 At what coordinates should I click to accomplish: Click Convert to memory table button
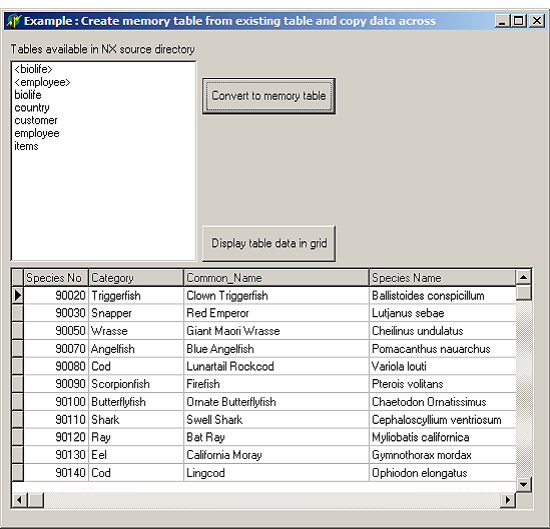(269, 96)
